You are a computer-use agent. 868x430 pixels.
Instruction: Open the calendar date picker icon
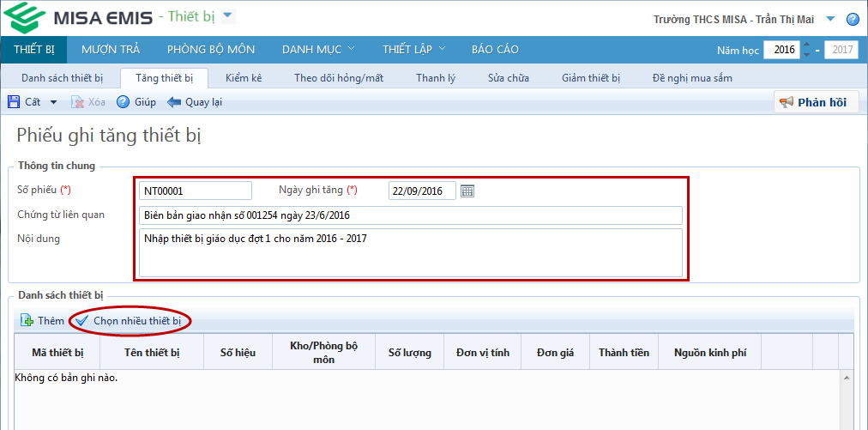pos(467,191)
